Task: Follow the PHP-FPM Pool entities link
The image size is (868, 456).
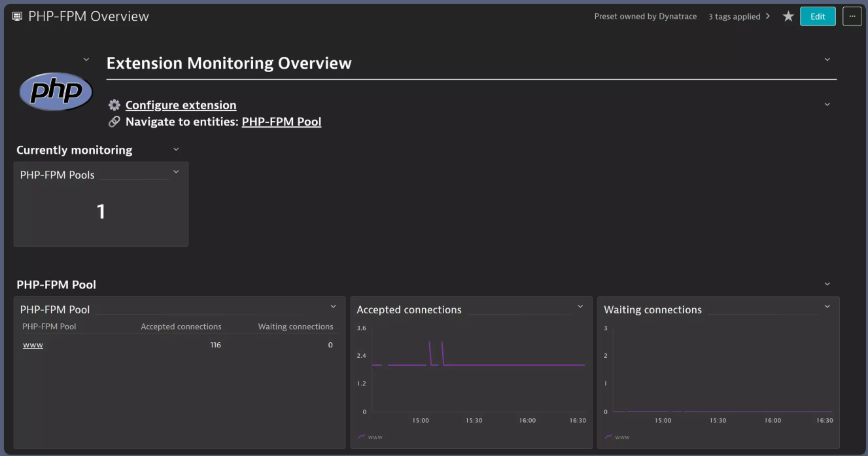Action: (281, 122)
